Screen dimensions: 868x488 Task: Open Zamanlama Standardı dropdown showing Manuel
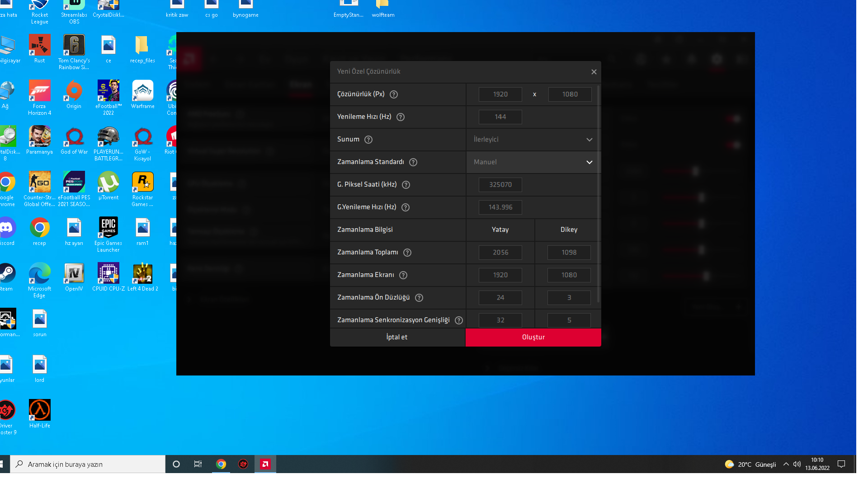pyautogui.click(x=533, y=162)
